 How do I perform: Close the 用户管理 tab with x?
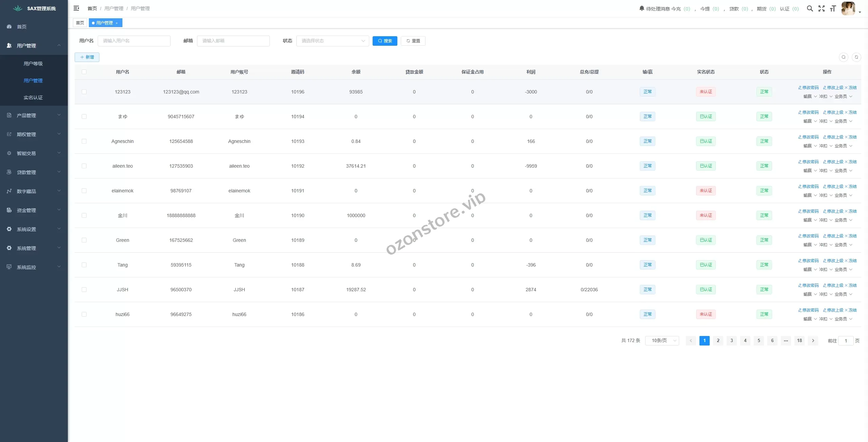click(117, 23)
